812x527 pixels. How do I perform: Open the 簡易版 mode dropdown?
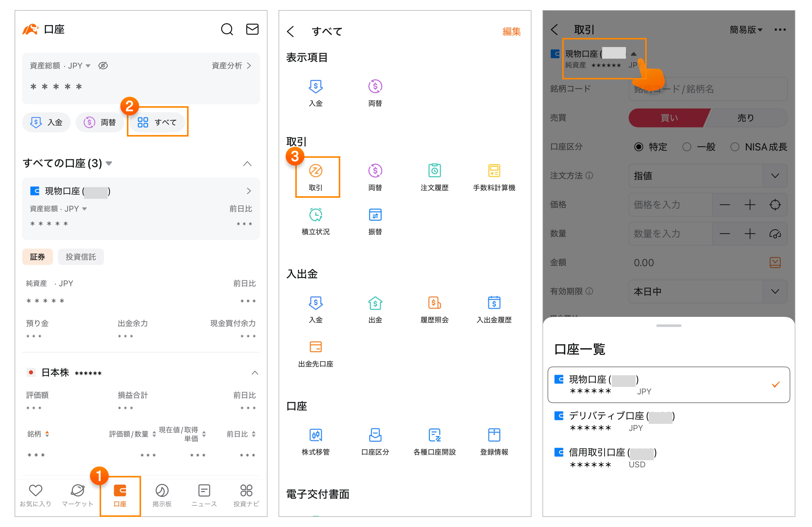(746, 30)
